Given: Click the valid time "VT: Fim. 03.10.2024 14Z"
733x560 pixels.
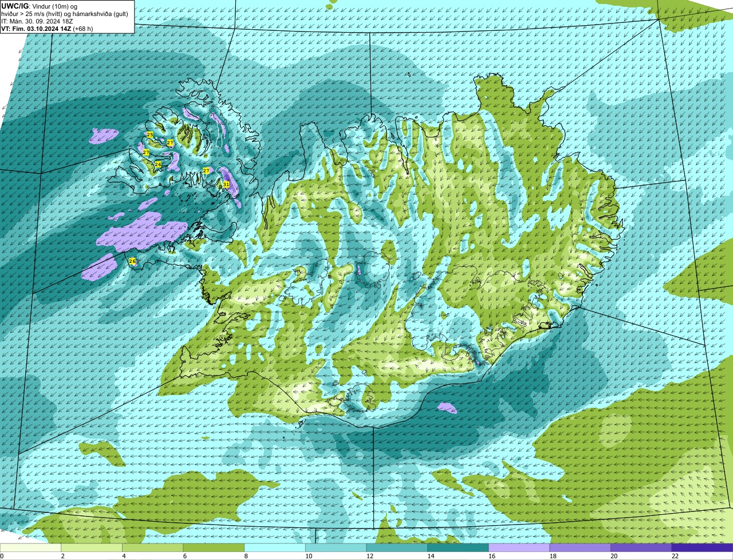Looking at the screenshot, I should (36, 29).
